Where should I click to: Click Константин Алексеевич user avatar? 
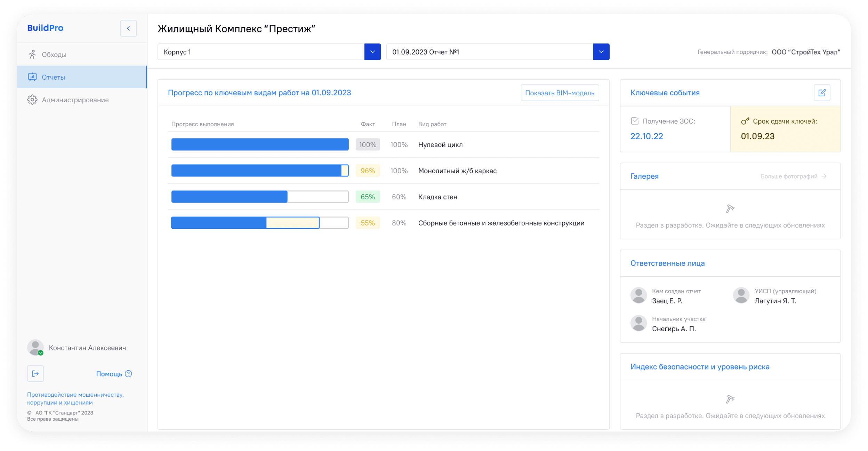pyautogui.click(x=35, y=348)
